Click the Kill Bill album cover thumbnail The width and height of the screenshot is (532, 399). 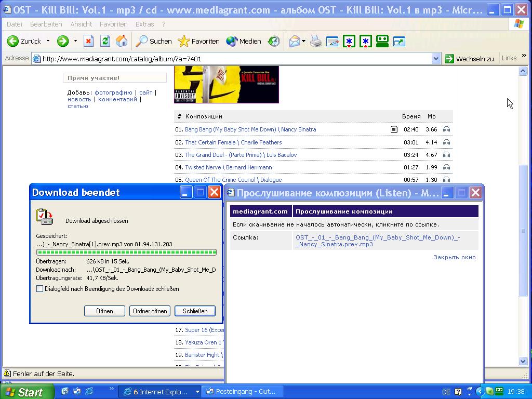227,85
